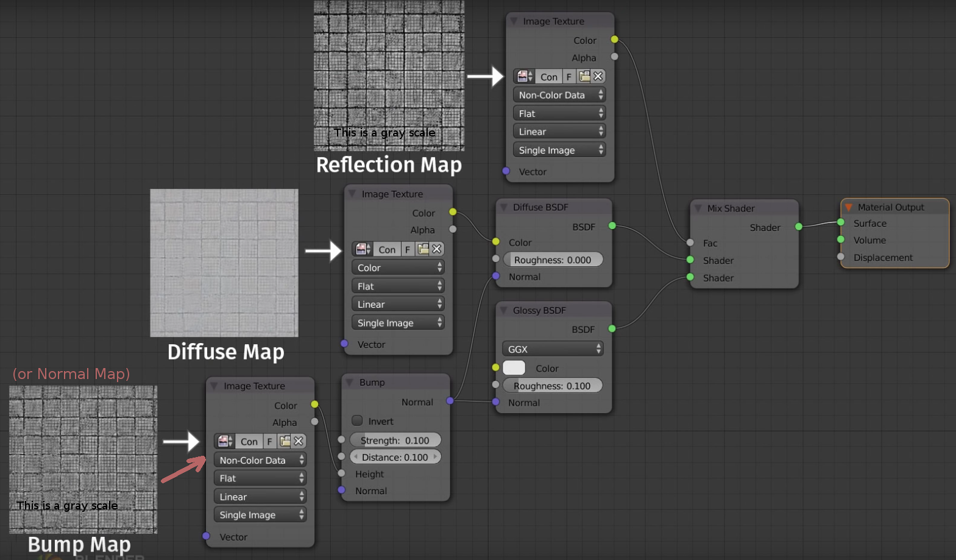The height and width of the screenshot is (560, 956).
Task: Open Non-Color Data dropdown in bump texture node
Action: tap(260, 460)
